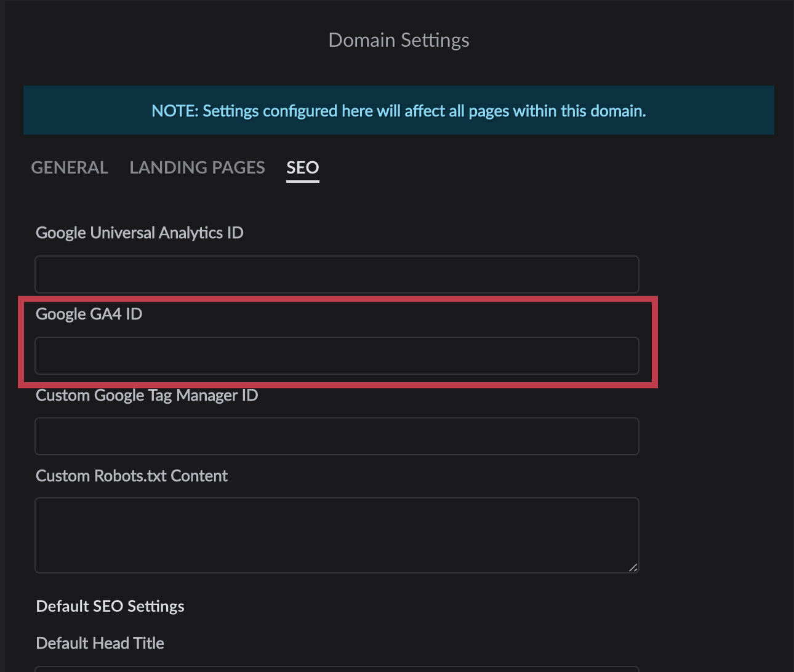794x672 pixels.
Task: Click the 'Custom Robots.txt Content' label
Action: pyautogui.click(x=132, y=476)
